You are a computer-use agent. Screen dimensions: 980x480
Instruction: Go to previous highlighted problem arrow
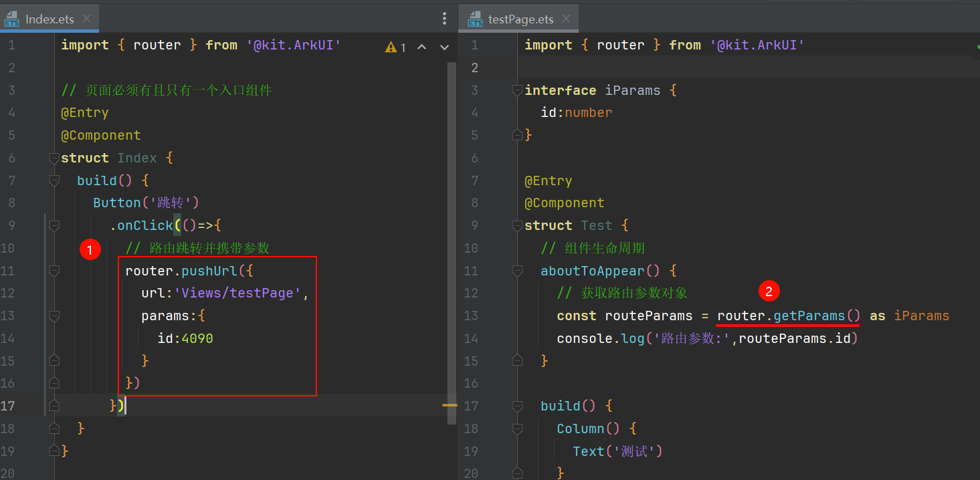point(421,47)
